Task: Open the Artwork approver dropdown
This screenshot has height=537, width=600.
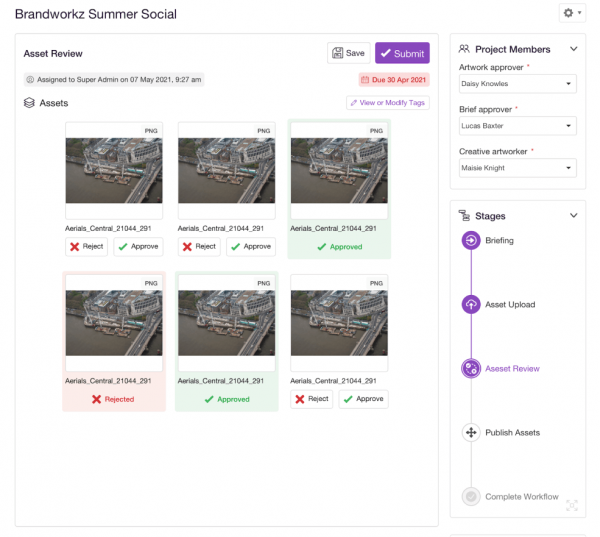Action: pos(518,83)
